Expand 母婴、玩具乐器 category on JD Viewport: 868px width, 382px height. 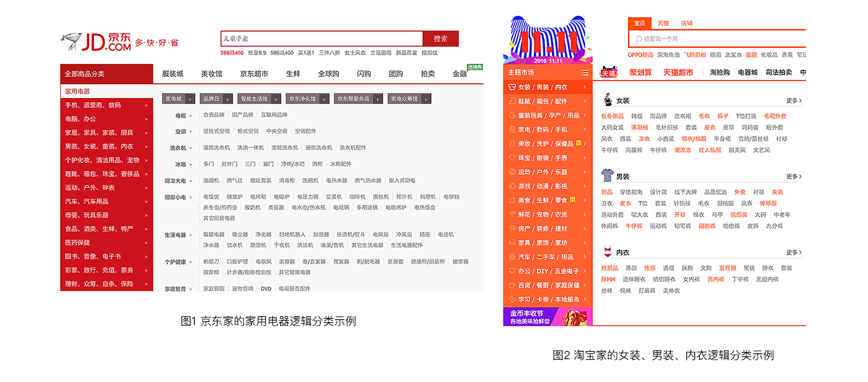(x=107, y=215)
